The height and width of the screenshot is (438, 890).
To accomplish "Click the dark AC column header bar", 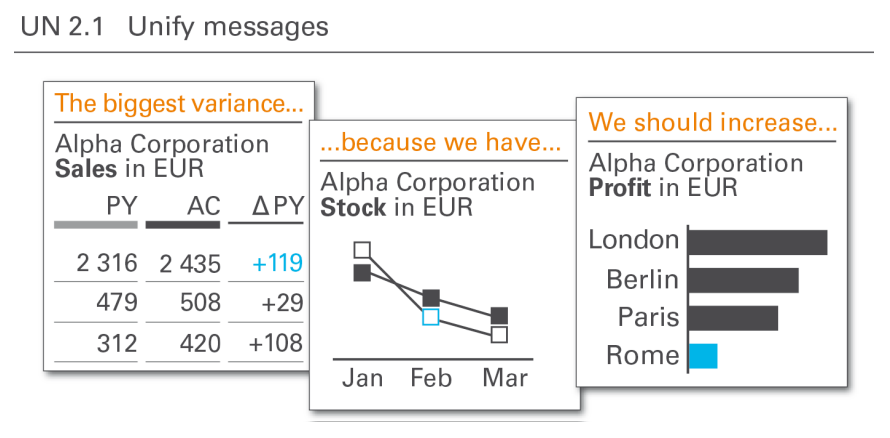I will point(183,225).
